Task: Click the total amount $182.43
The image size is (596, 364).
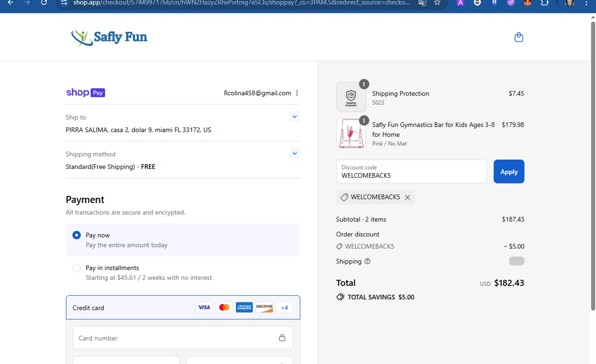Action: pyautogui.click(x=509, y=283)
